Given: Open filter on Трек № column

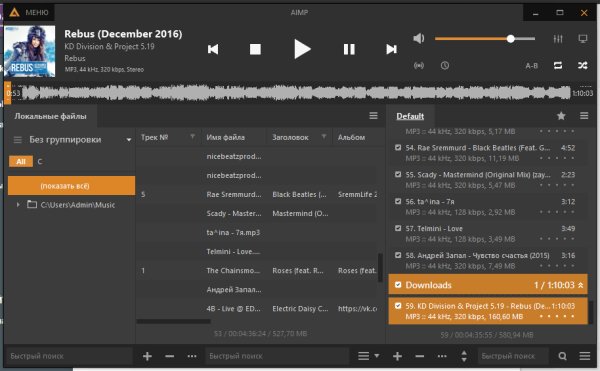Looking at the screenshot, I should tap(192, 137).
